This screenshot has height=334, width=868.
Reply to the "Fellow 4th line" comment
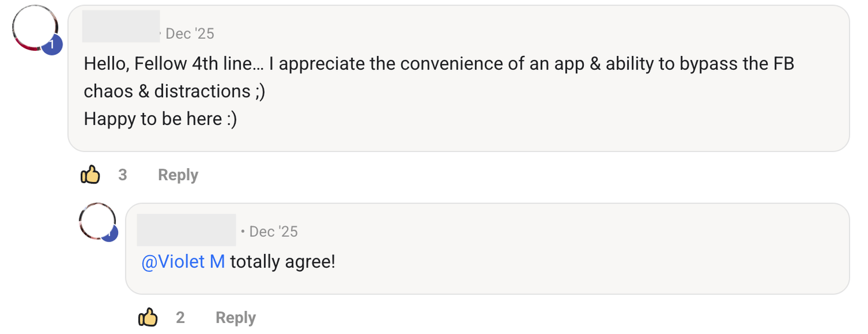(178, 175)
